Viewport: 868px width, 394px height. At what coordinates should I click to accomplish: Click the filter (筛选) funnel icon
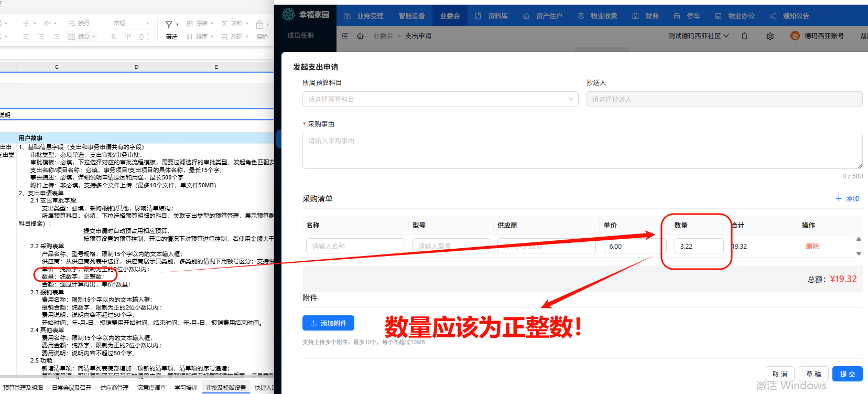(169, 25)
